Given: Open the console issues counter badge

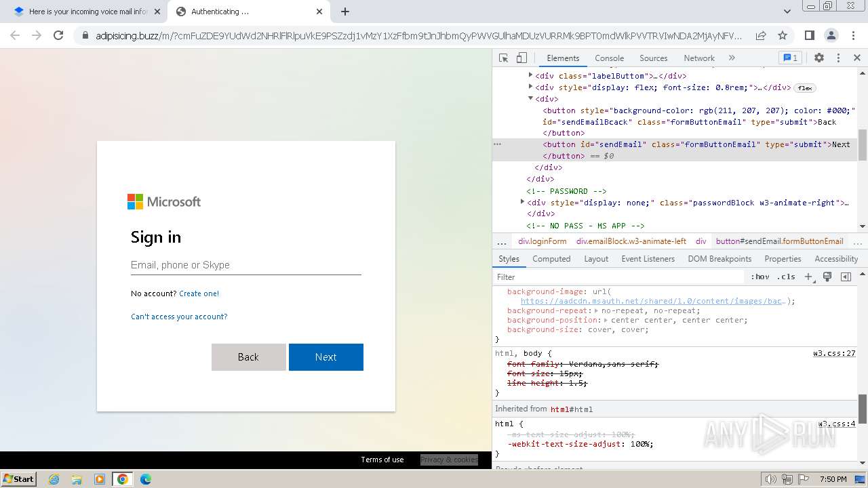Looking at the screenshot, I should [790, 58].
